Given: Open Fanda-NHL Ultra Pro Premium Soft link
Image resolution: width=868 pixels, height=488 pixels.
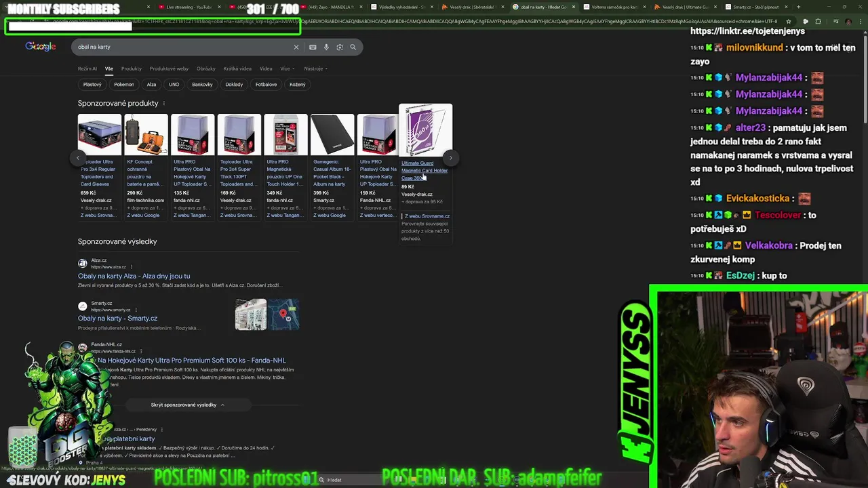Looking at the screenshot, I should click(x=191, y=361).
